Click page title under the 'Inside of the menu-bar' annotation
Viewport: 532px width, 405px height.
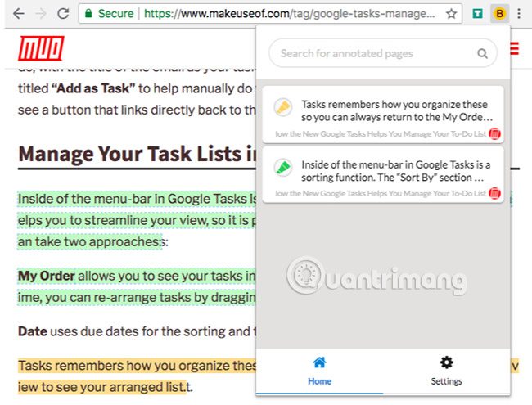click(381, 194)
